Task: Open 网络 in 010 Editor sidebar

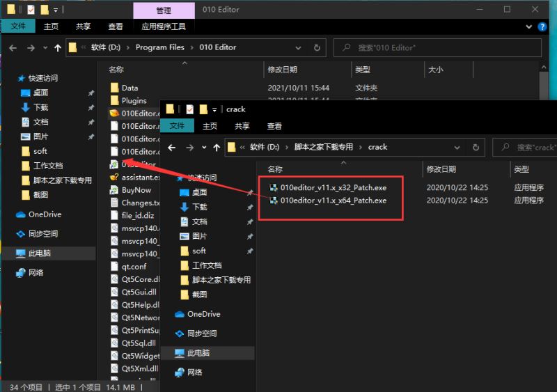Action: point(30,272)
